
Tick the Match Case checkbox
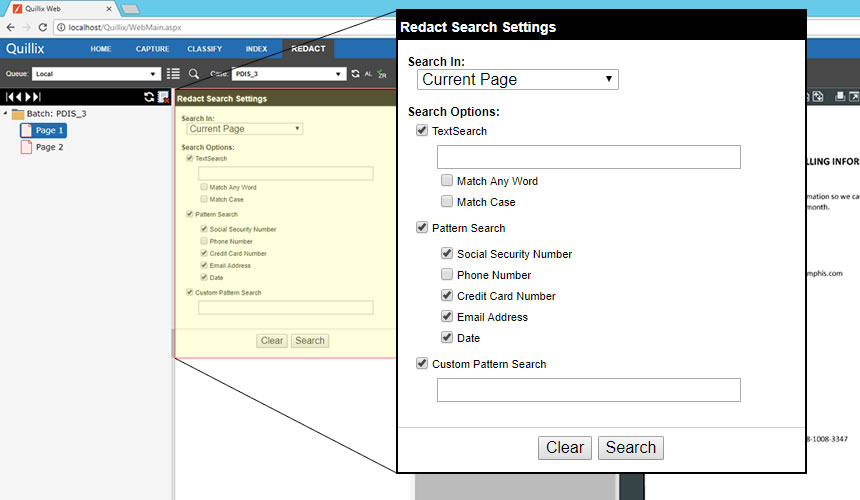tap(447, 202)
